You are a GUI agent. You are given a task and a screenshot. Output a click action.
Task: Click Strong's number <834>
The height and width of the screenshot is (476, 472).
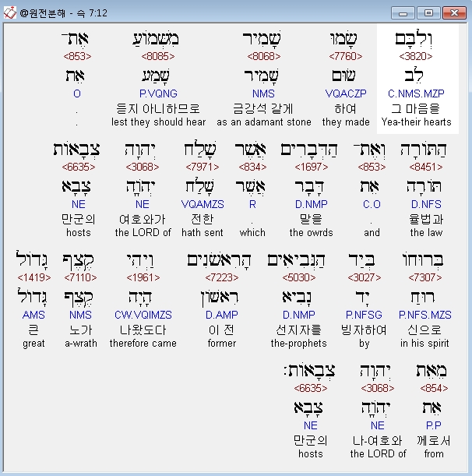[252, 167]
